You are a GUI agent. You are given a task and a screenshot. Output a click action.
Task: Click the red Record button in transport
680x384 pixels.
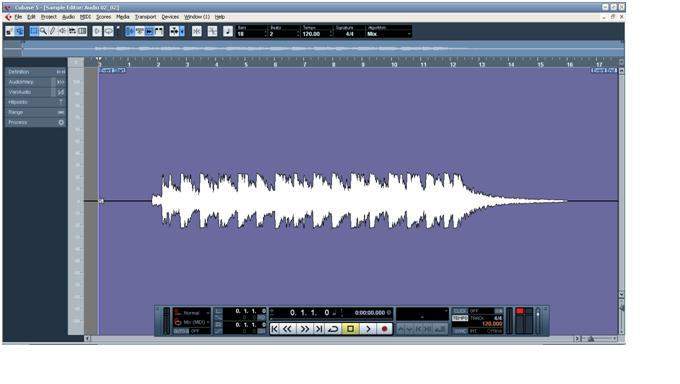(x=384, y=329)
